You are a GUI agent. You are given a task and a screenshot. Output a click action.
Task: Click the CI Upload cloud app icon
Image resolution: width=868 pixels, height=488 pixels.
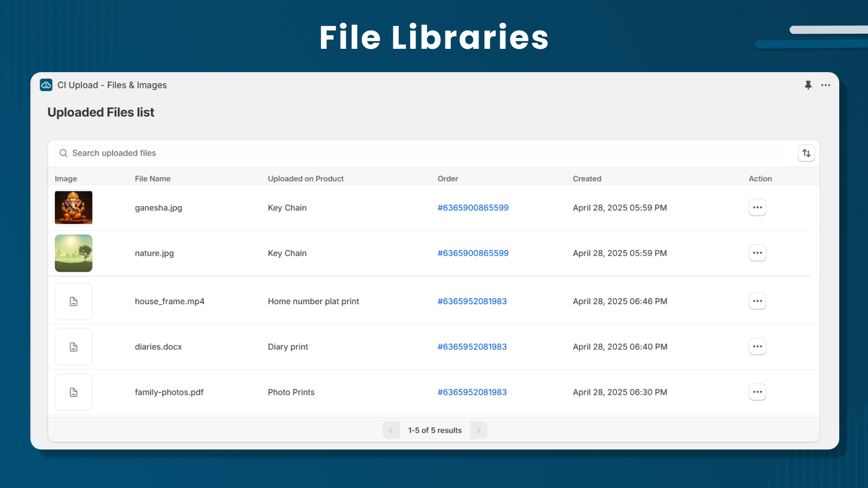pyautogui.click(x=46, y=85)
